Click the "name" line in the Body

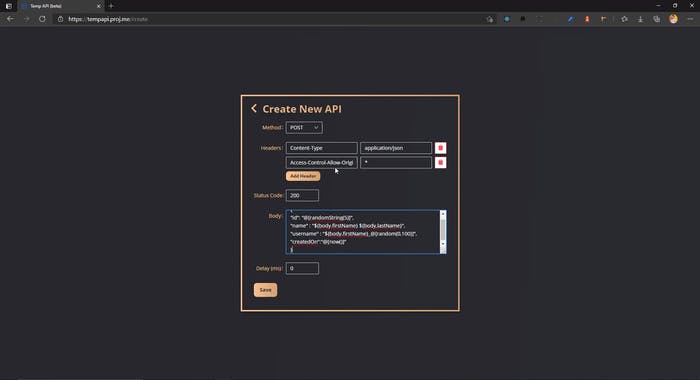tap(347, 225)
